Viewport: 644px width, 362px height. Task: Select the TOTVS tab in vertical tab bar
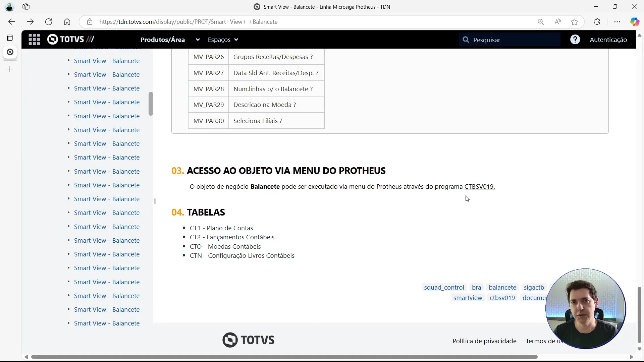10,52
